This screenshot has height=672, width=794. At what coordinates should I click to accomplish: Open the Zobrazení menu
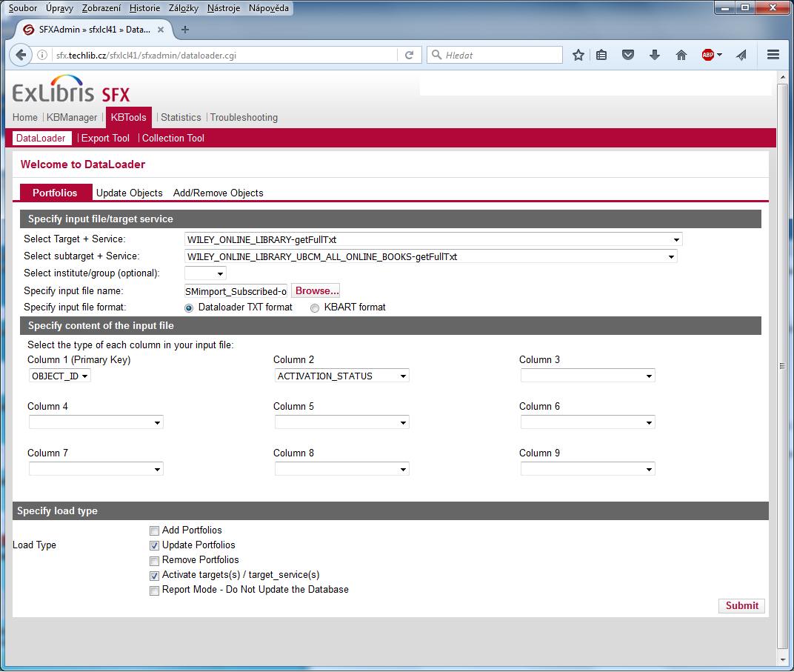point(101,8)
